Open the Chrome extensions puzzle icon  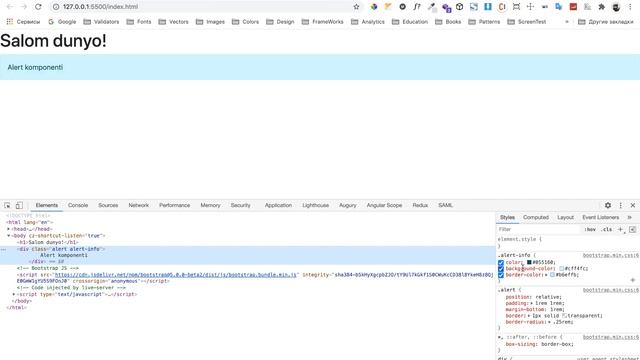pos(602,7)
